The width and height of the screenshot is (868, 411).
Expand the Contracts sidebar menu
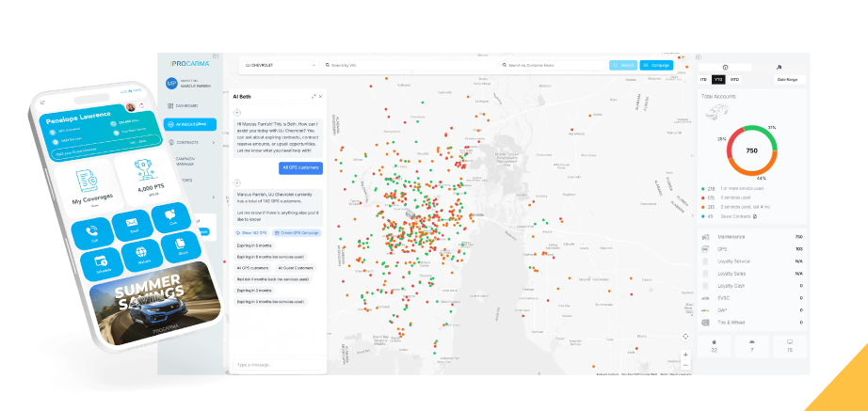(x=191, y=142)
